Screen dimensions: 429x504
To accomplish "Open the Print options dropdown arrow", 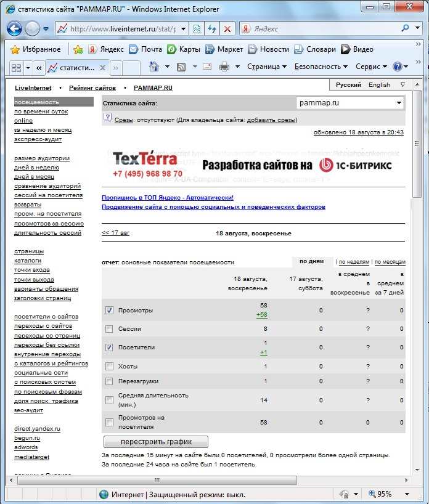I will 238,67.
